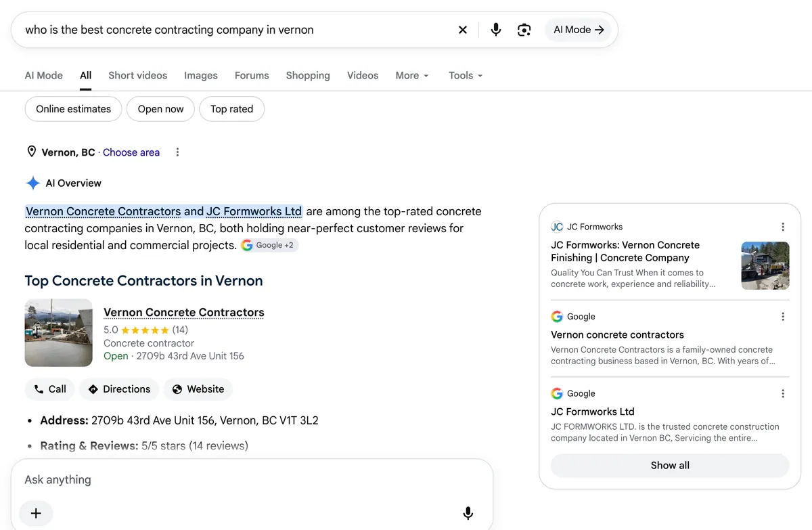Open options for Vernon concrete contractors source
Viewport: 812px width, 530px height.
tap(782, 316)
